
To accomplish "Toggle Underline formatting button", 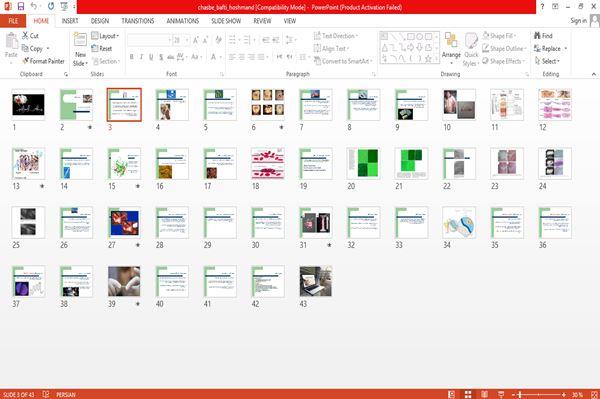I will point(151,57).
